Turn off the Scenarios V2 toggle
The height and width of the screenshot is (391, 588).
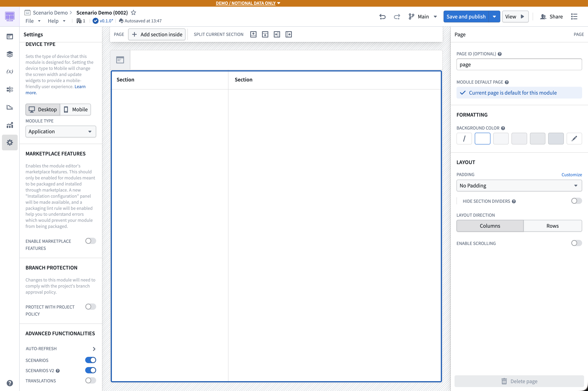[x=90, y=370]
